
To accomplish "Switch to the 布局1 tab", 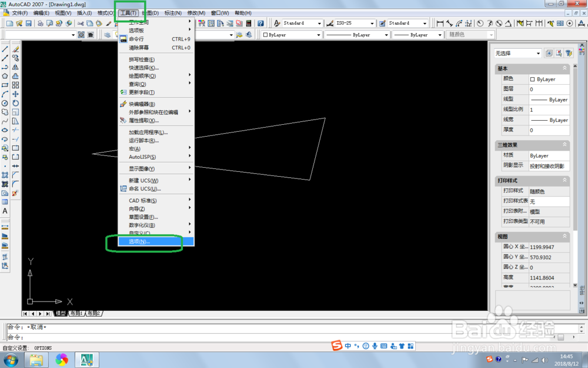I will pos(76,313).
